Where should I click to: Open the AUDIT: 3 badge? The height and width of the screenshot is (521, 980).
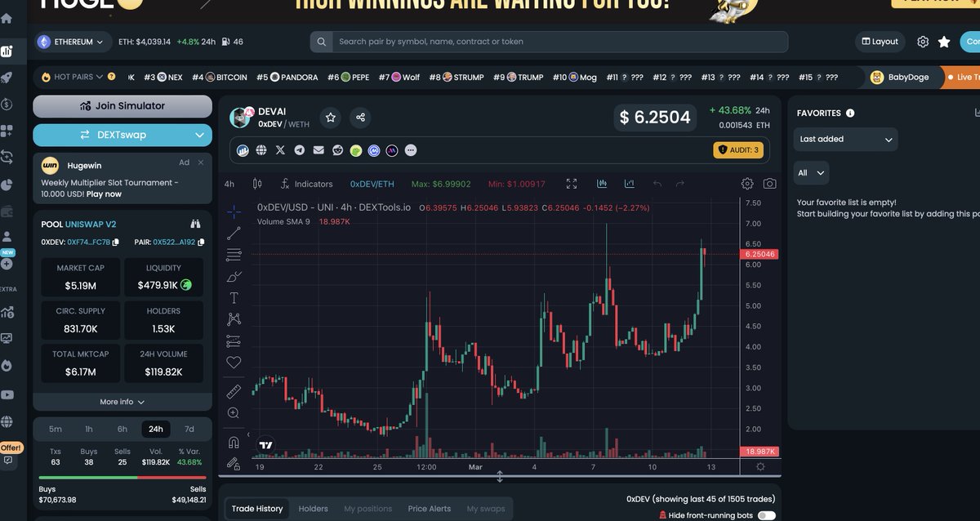point(737,150)
